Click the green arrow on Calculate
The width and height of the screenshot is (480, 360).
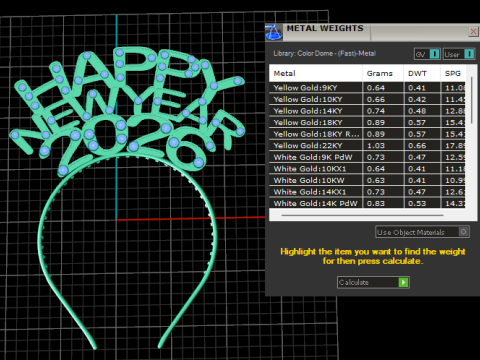[x=403, y=282]
